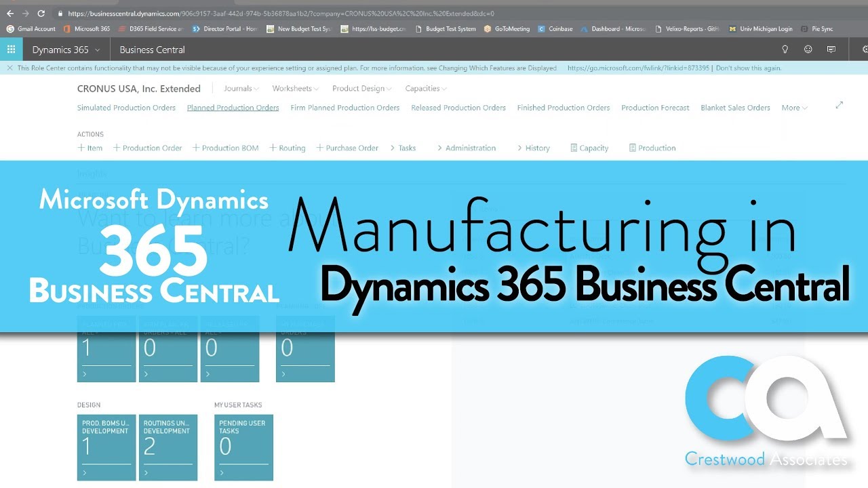Create a new Item action

[90, 148]
